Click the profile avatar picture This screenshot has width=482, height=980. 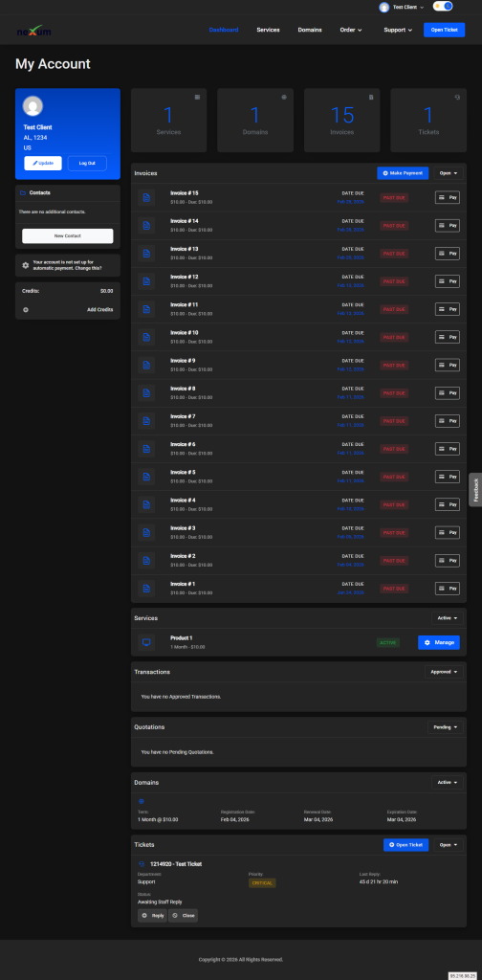(x=33, y=105)
